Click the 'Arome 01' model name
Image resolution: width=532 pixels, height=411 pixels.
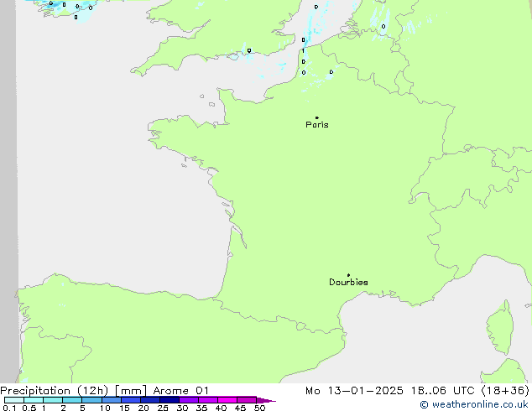(x=181, y=391)
